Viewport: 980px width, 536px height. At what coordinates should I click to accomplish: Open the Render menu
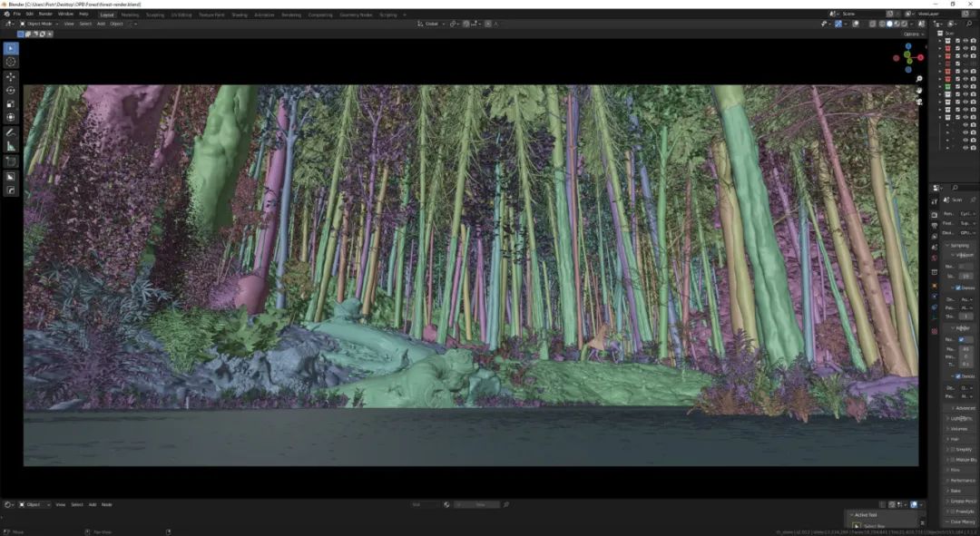coord(45,15)
